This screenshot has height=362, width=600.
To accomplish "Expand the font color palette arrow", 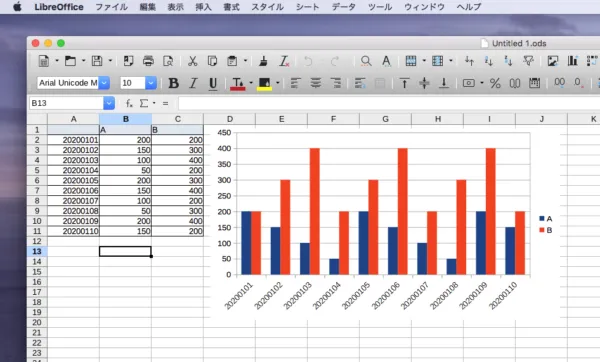I will click(x=251, y=83).
